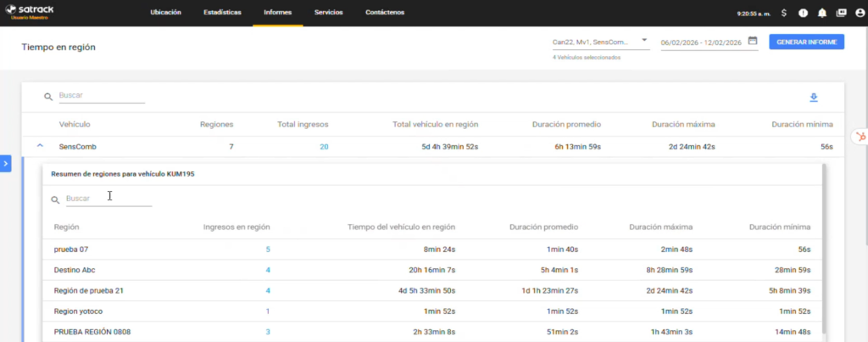The image size is (868, 342).
Task: Sort by Regiones column header
Action: (216, 124)
